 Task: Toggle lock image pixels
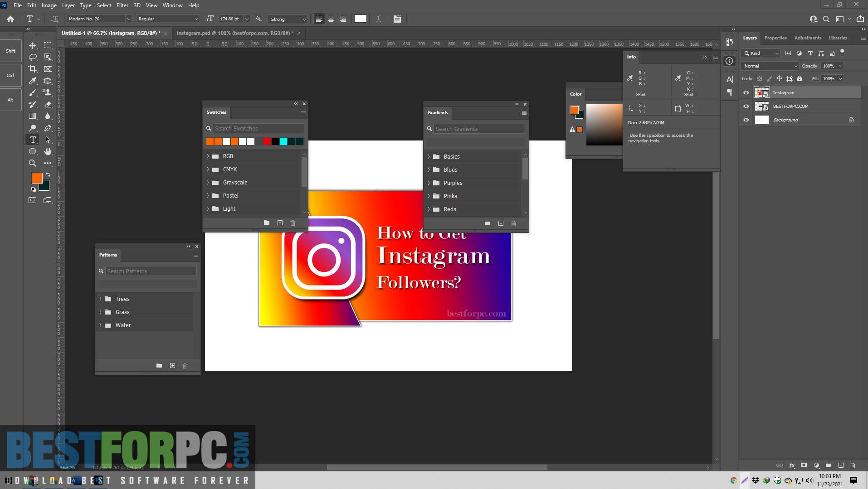click(770, 78)
